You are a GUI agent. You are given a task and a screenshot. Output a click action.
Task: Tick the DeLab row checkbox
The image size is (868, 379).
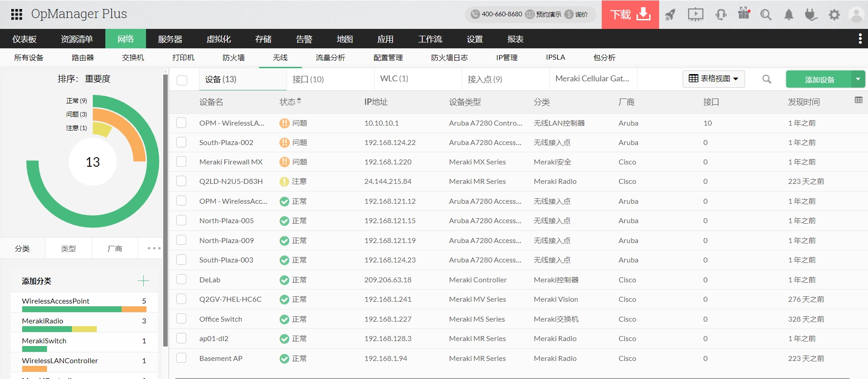coord(181,280)
